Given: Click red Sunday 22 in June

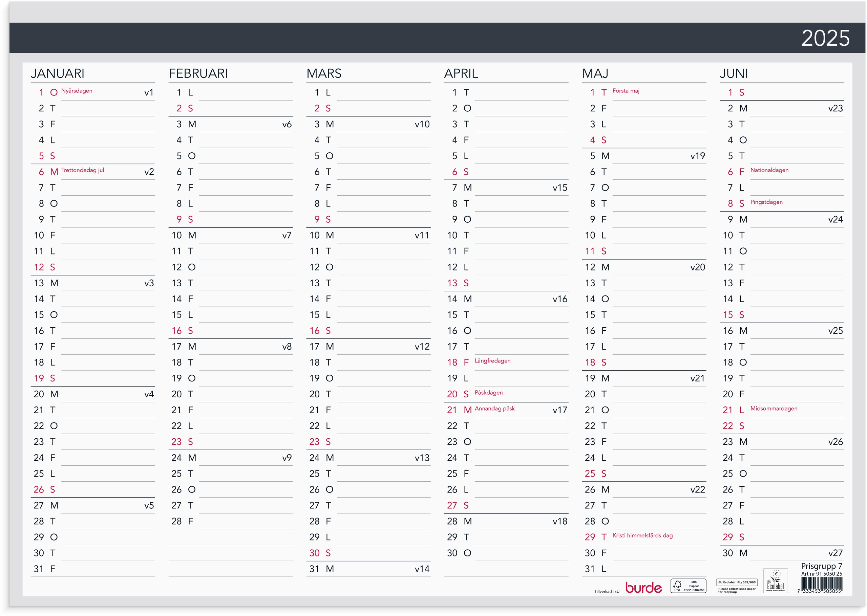Looking at the screenshot, I should [x=782, y=426].
